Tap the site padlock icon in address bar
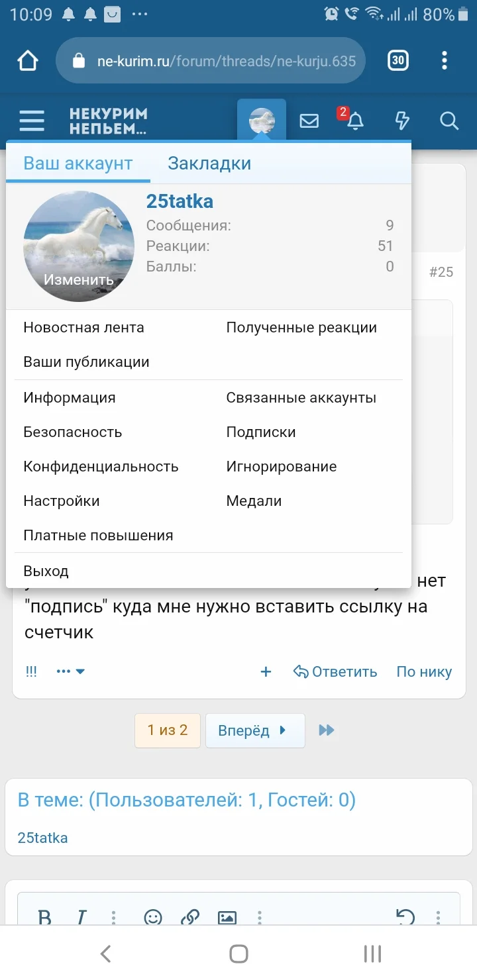The width and height of the screenshot is (477, 980). tap(79, 61)
